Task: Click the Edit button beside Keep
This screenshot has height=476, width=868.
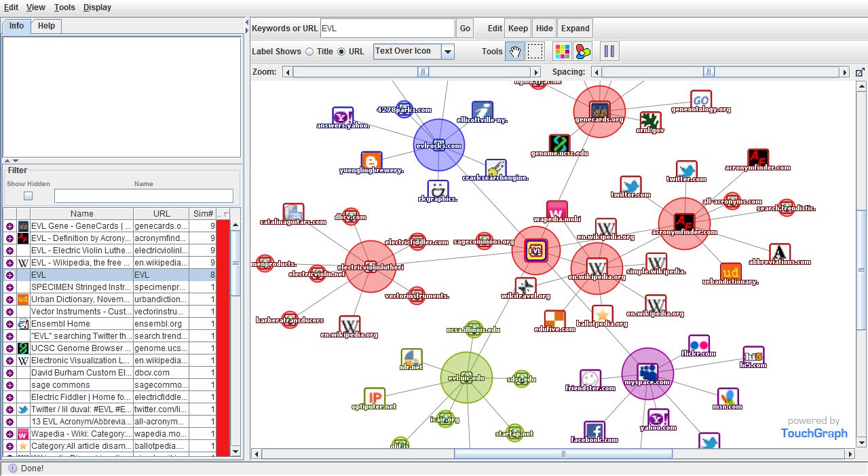Action: (x=495, y=29)
